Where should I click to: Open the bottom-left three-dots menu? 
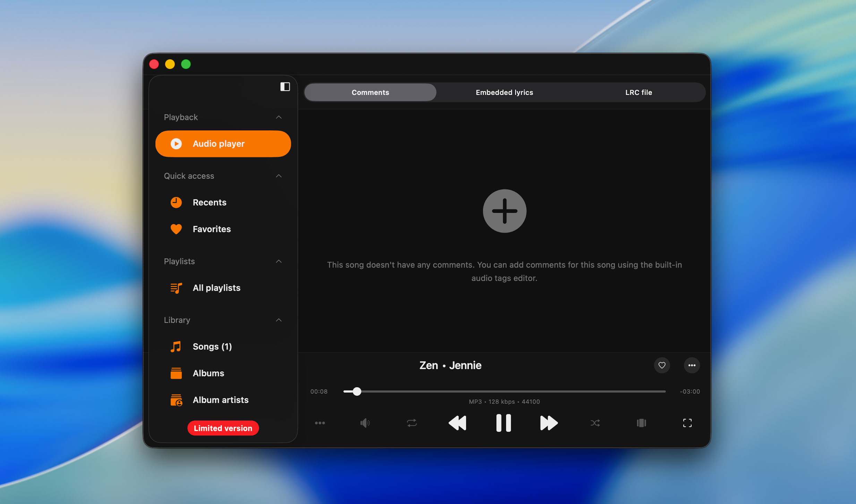(x=319, y=423)
